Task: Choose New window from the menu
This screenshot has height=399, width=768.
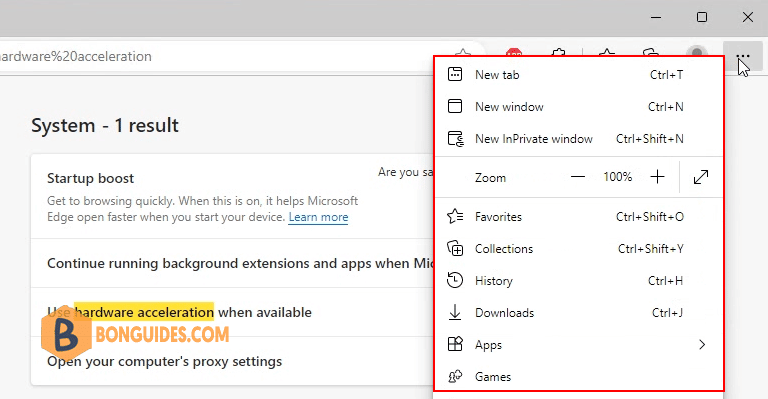Action: coord(579,107)
